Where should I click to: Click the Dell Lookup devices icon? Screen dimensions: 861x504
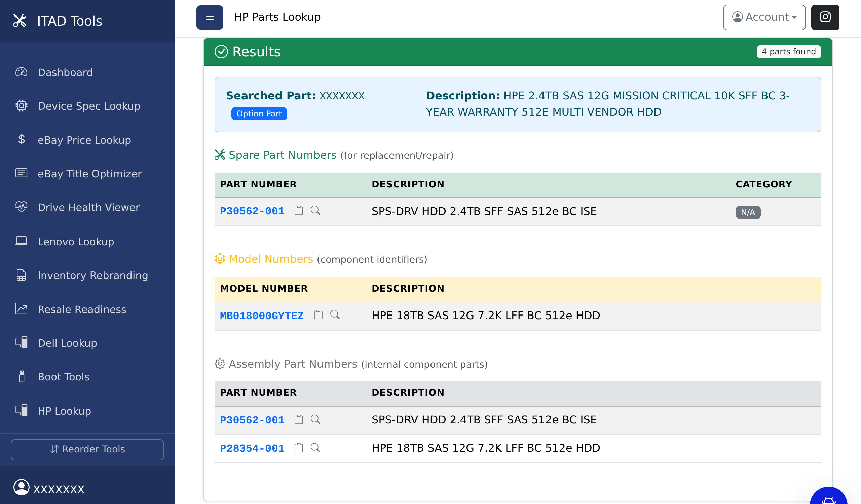click(x=21, y=343)
